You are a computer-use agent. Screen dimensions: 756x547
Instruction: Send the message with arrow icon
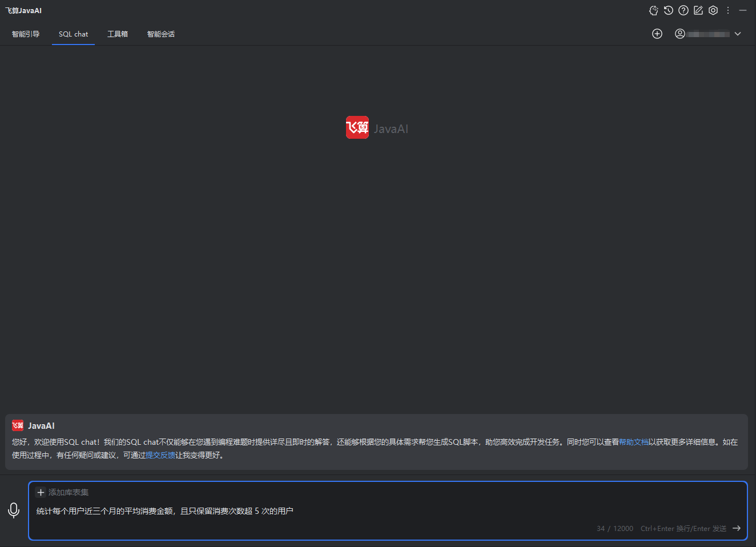coord(737,528)
